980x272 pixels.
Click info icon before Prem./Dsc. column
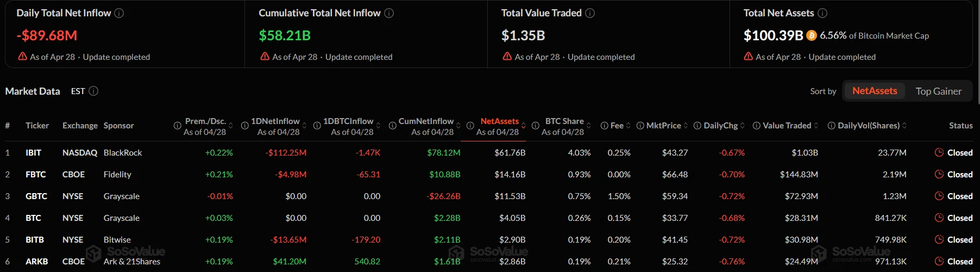tap(177, 126)
